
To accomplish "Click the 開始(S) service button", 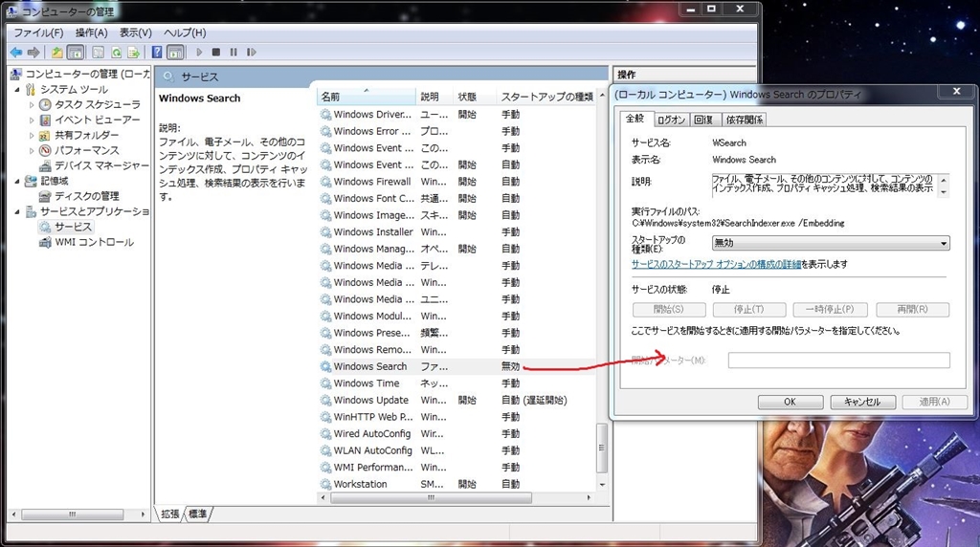I will tap(669, 309).
